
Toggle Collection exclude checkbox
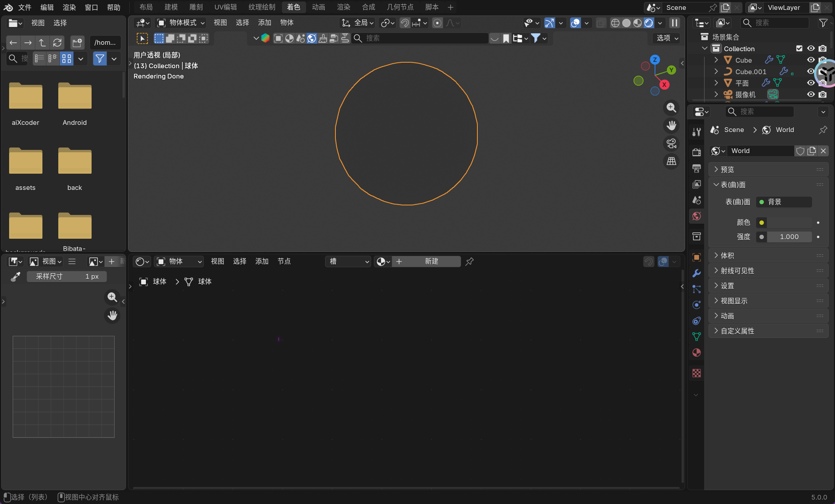799,48
